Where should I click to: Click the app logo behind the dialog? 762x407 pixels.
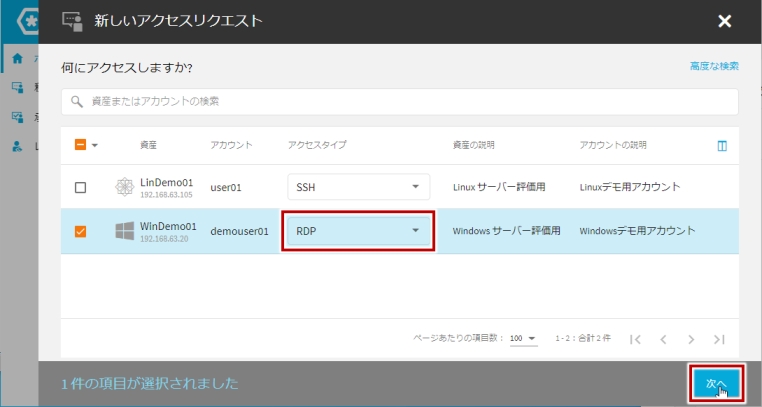(x=28, y=21)
